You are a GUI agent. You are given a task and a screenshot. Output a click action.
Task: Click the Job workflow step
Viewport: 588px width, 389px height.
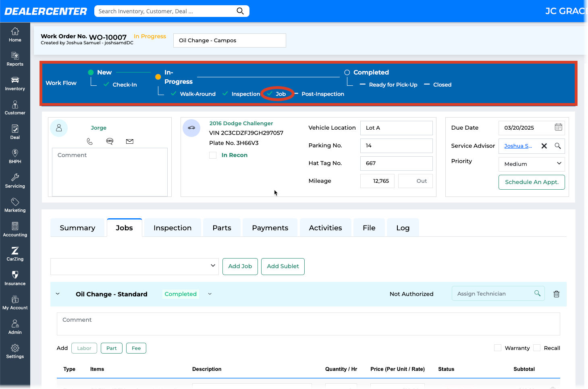tap(280, 94)
